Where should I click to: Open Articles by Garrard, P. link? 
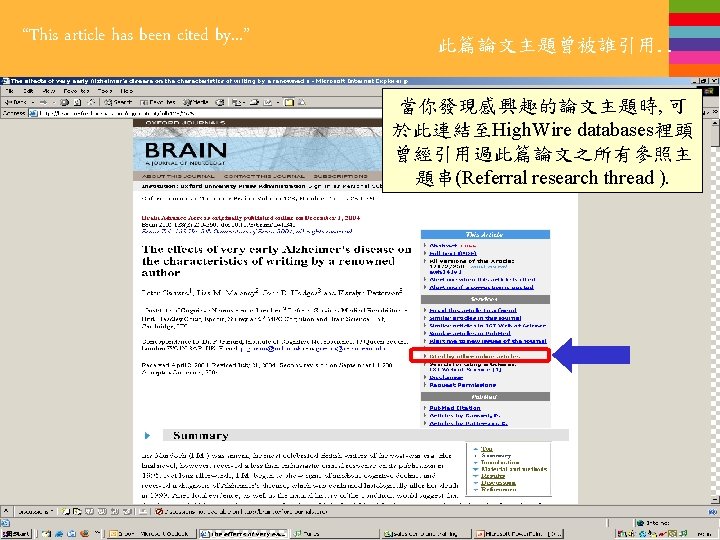(465, 416)
